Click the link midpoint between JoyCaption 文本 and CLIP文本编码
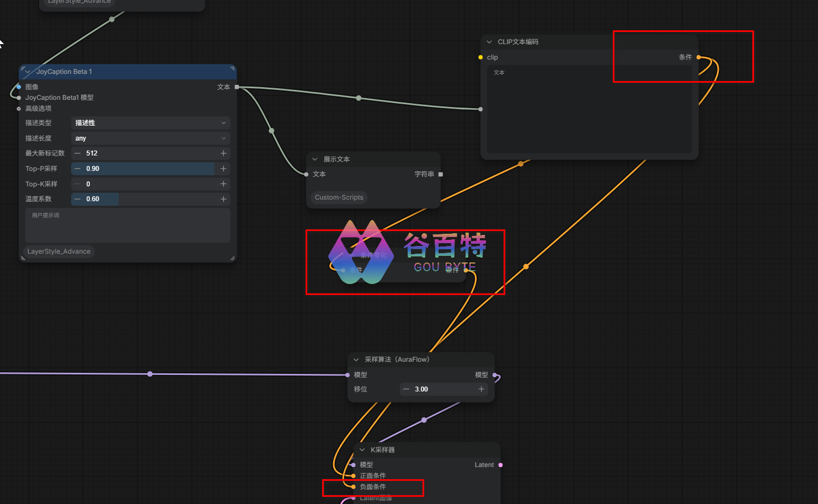The height and width of the screenshot is (504, 818). pyautogui.click(x=359, y=98)
